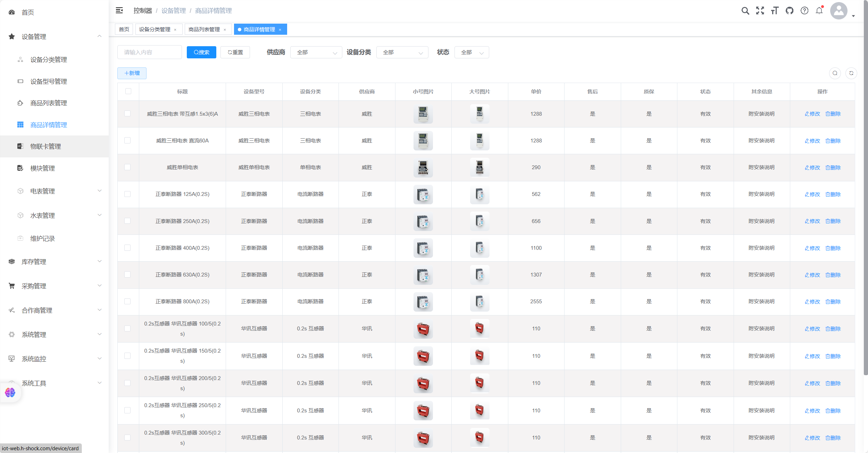
Task: Click 修改 for 威胜单相电表 row
Action: tap(812, 167)
